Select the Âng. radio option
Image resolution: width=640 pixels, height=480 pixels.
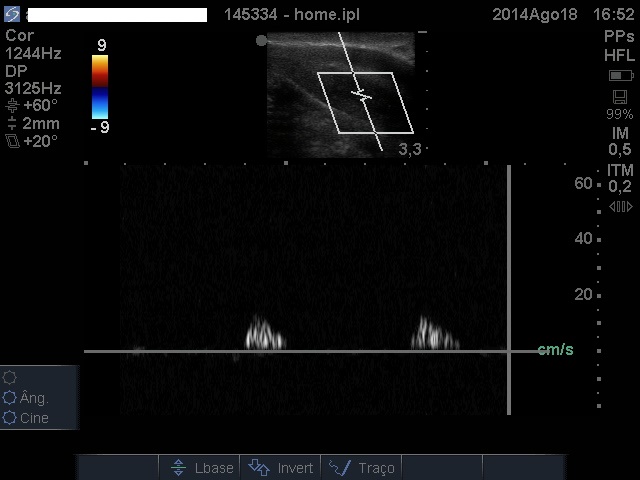[11, 398]
